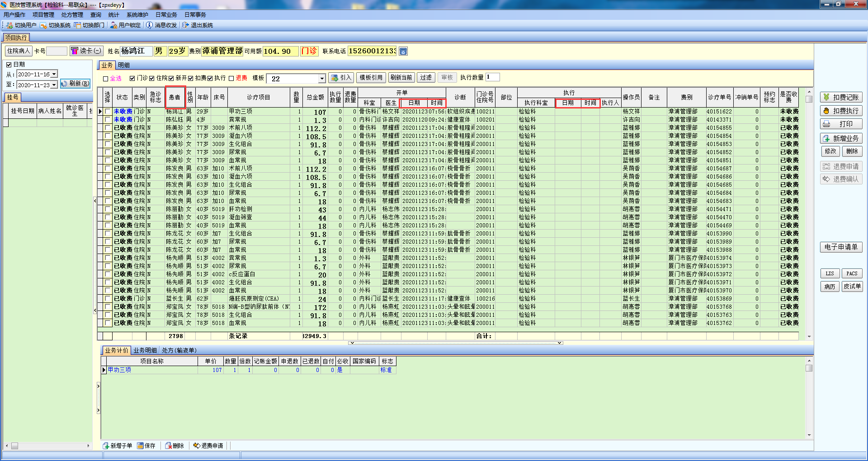The width and height of the screenshot is (868, 461).
Task: Enable the 退费 filter checkbox
Action: point(231,79)
